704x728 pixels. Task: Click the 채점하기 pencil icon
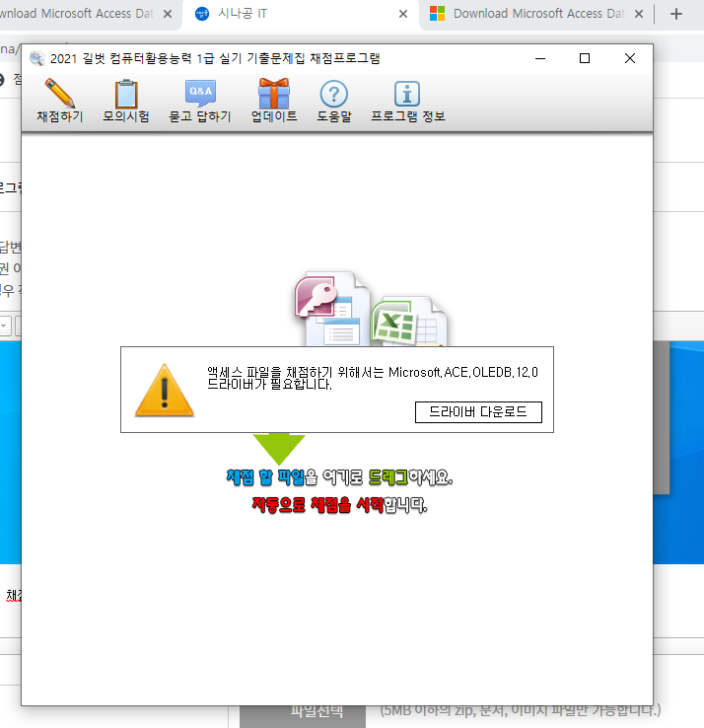point(59,94)
